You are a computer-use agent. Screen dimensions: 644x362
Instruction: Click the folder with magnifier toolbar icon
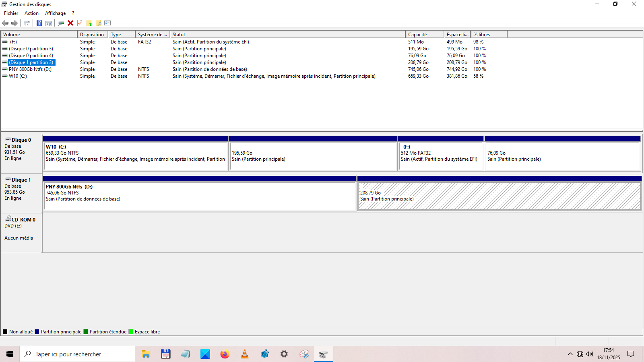point(99,23)
